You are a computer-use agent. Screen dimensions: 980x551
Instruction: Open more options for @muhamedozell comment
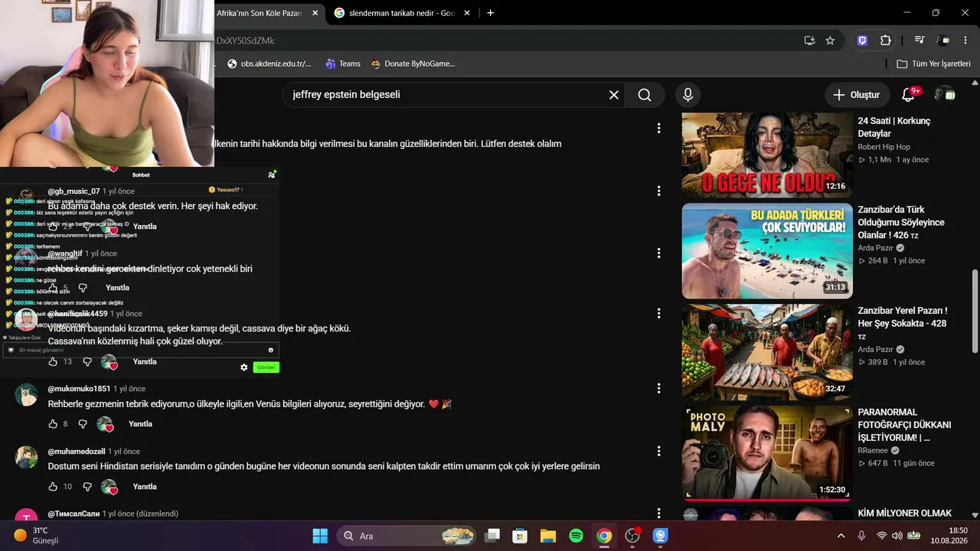658,452
